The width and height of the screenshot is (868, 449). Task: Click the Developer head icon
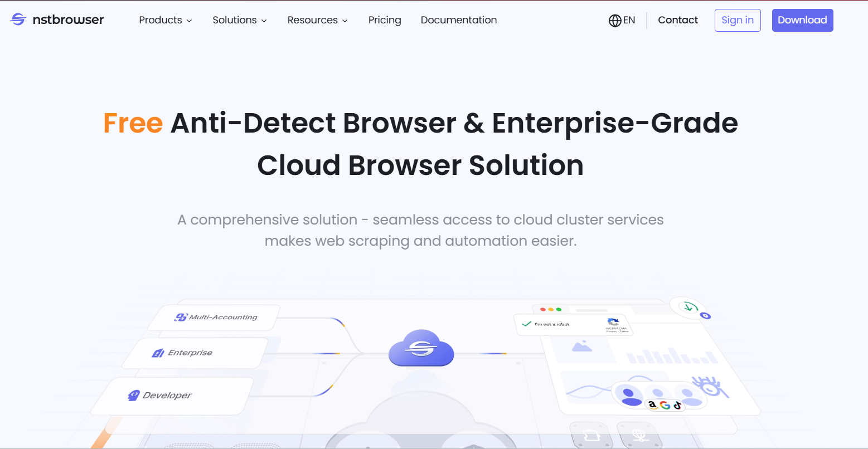coord(133,396)
